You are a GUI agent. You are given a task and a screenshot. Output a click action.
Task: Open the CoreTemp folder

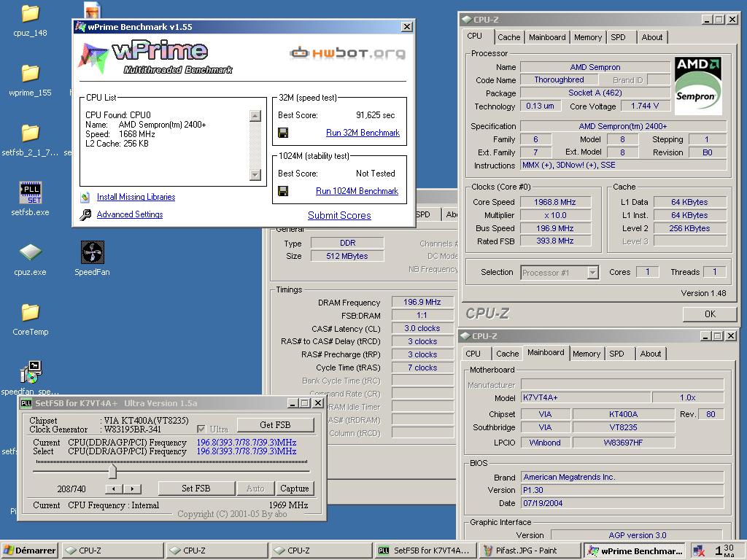pyautogui.click(x=30, y=313)
